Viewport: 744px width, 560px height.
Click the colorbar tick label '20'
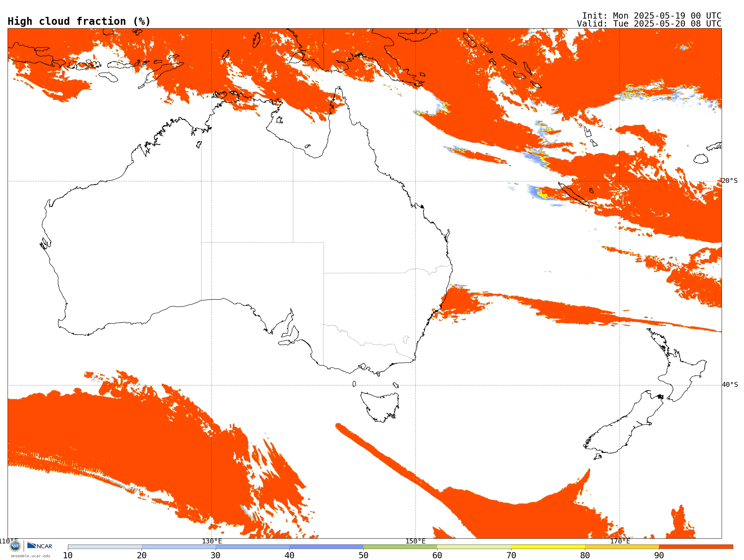[142, 556]
